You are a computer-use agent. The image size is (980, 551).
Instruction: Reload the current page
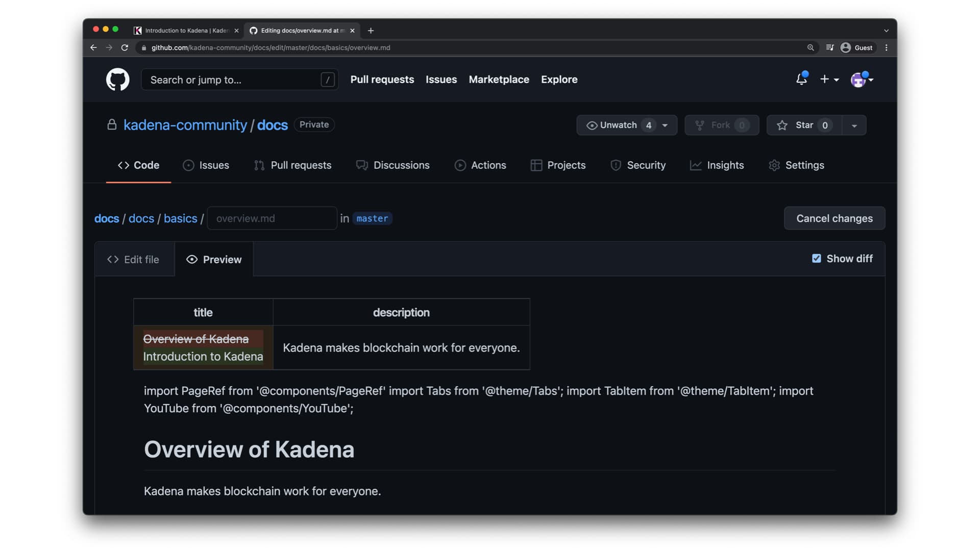click(125, 47)
